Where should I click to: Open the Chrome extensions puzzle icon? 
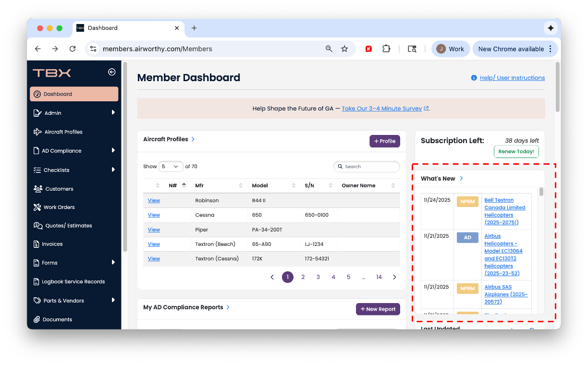[386, 49]
